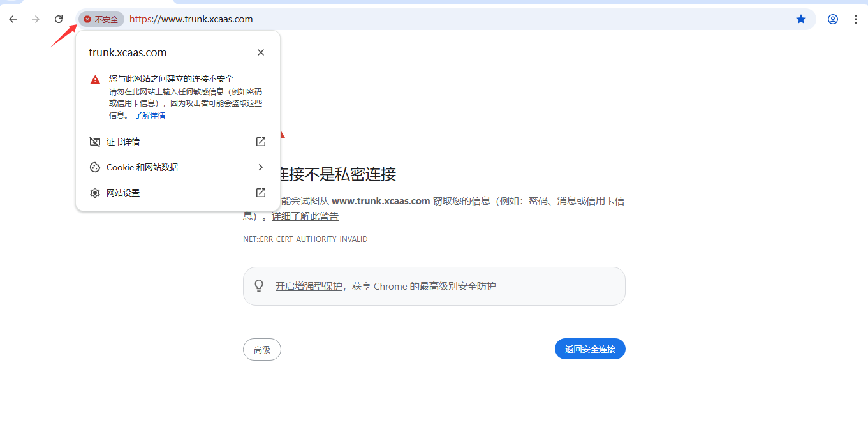Open Cookie 和网站数据 entry
The image size is (868, 441).
tap(142, 167)
